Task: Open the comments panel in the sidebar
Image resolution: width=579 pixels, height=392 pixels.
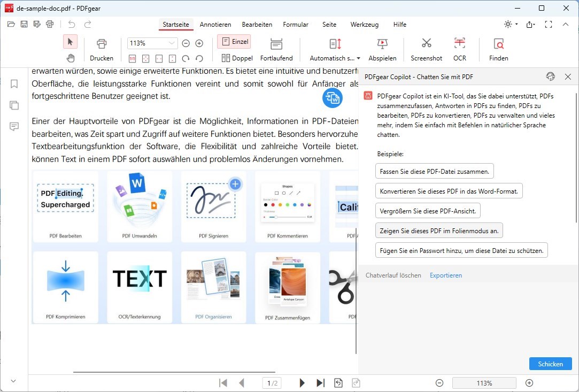Action: coord(13,126)
